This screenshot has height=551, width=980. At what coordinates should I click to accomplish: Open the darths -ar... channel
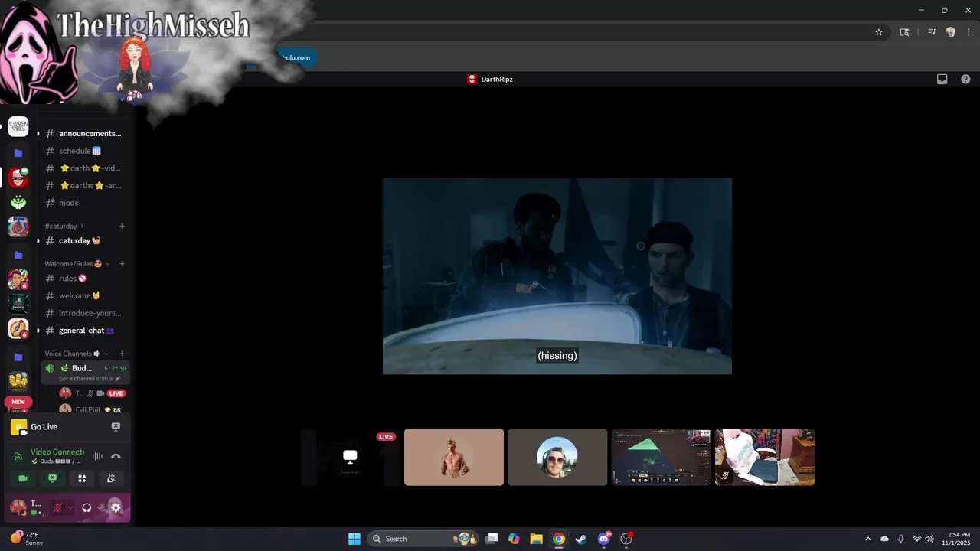pyautogui.click(x=84, y=185)
